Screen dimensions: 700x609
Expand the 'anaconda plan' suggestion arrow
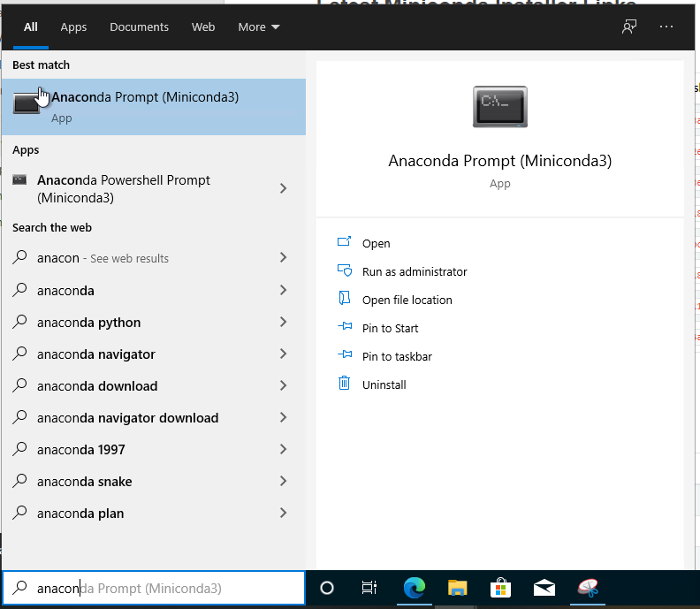click(283, 513)
